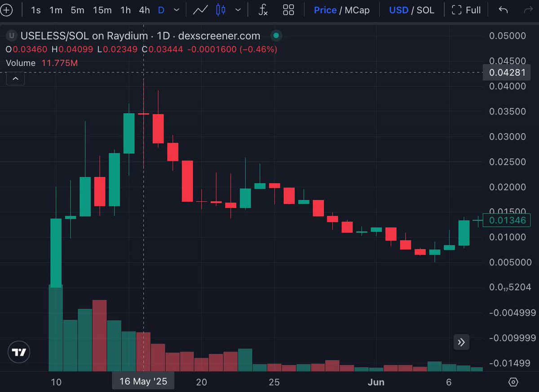Click the 6 time axis label
539x392 pixels.
pos(449,382)
